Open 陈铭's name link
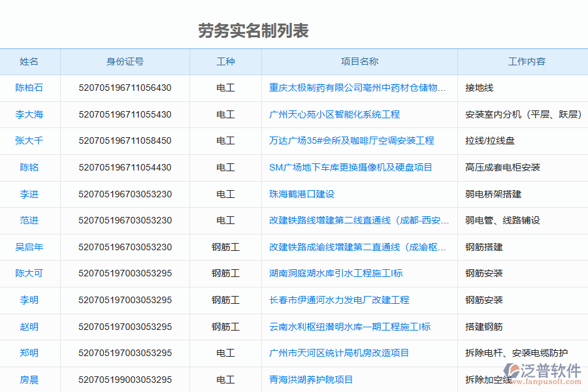588x392 pixels. pyautogui.click(x=30, y=167)
